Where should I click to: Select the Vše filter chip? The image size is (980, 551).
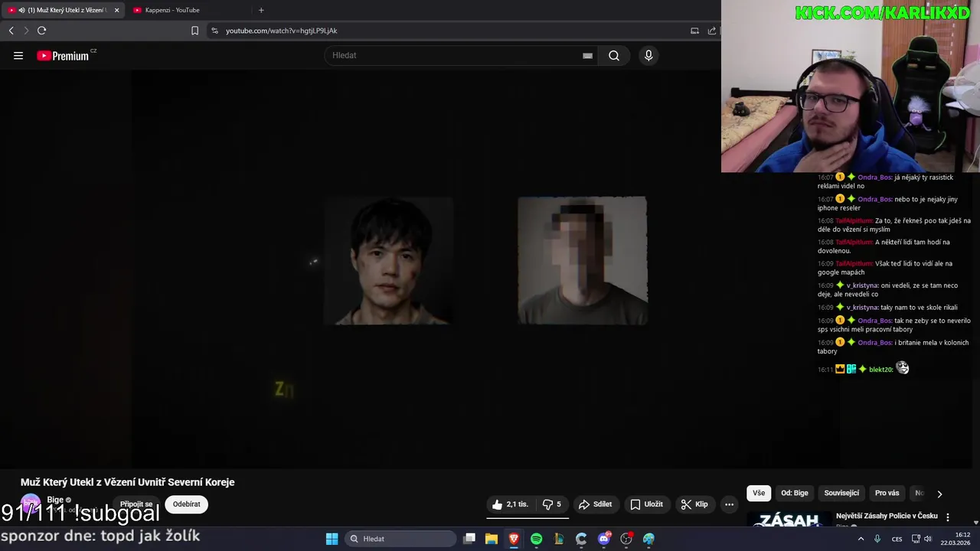click(x=759, y=493)
